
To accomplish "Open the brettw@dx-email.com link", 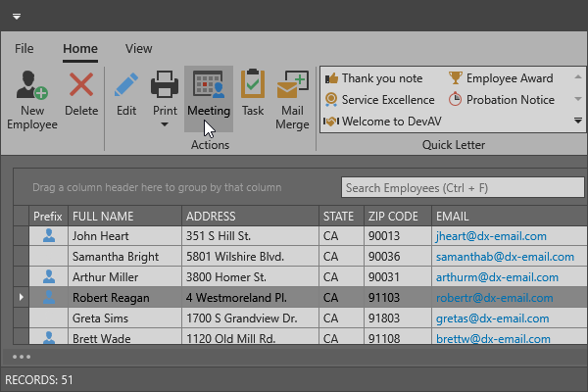I will pyautogui.click(x=493, y=338).
